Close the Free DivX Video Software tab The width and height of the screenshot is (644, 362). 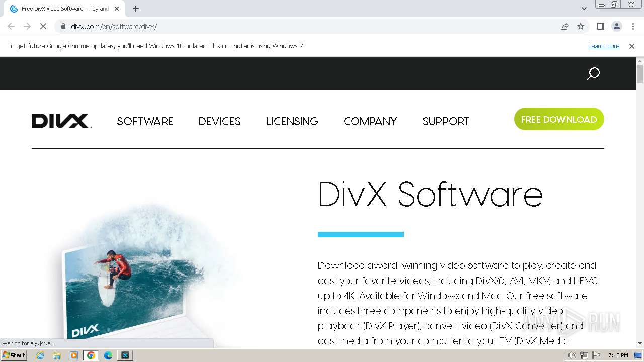coord(117,9)
